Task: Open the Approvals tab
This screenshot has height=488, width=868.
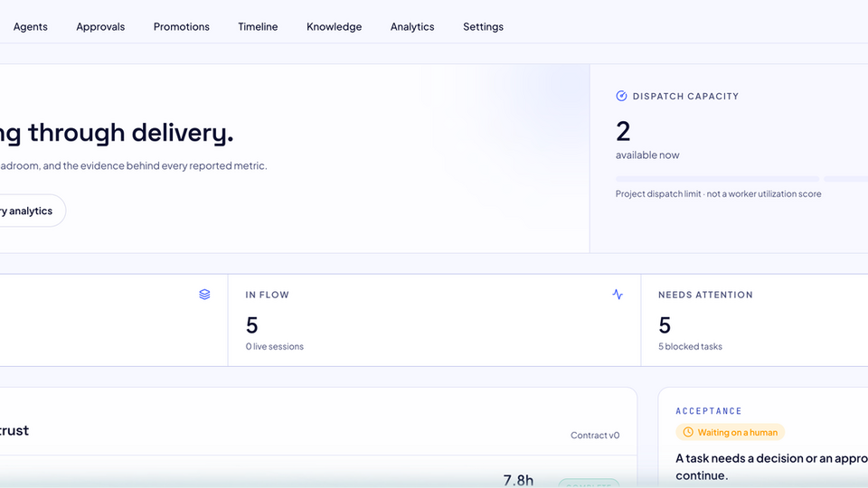Action: pyautogui.click(x=100, y=26)
